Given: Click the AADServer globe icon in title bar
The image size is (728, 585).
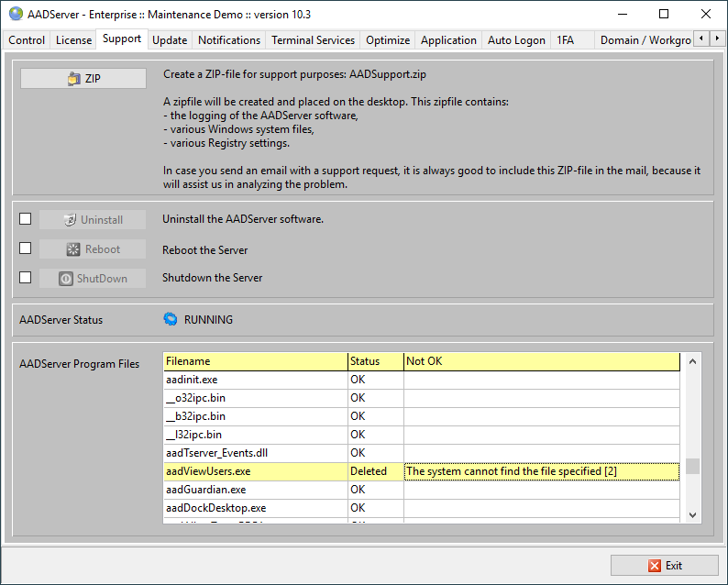Looking at the screenshot, I should [16, 14].
